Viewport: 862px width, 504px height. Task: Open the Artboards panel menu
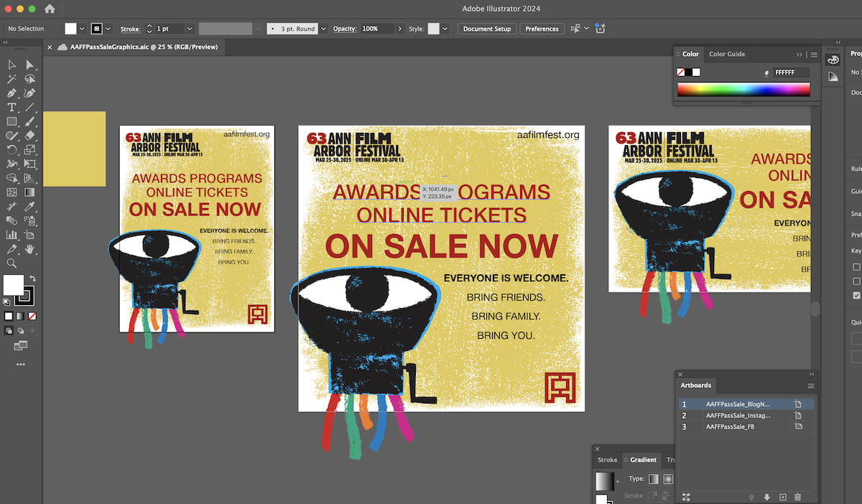(x=811, y=386)
